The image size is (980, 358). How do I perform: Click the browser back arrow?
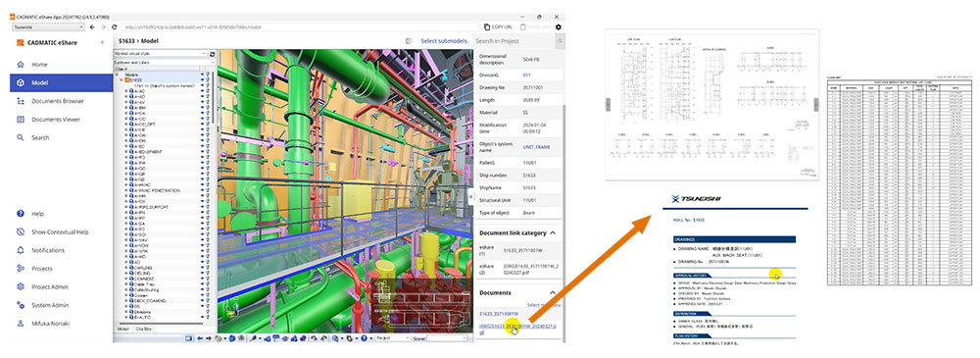(92, 26)
